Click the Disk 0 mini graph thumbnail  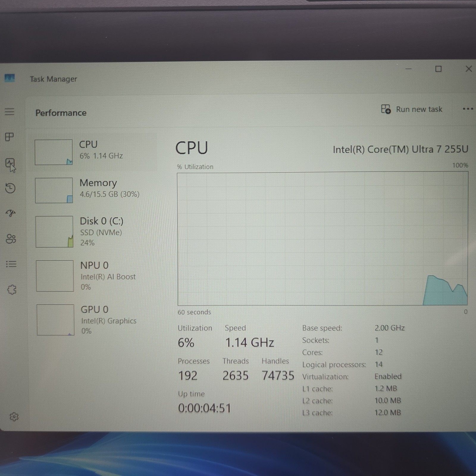click(x=54, y=231)
